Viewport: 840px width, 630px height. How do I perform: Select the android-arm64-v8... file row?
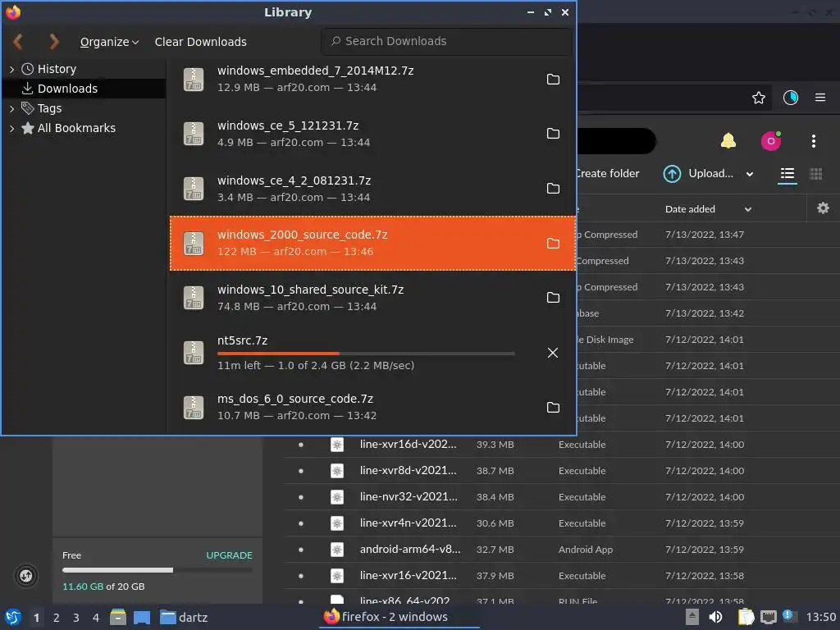pyautogui.click(x=561, y=550)
